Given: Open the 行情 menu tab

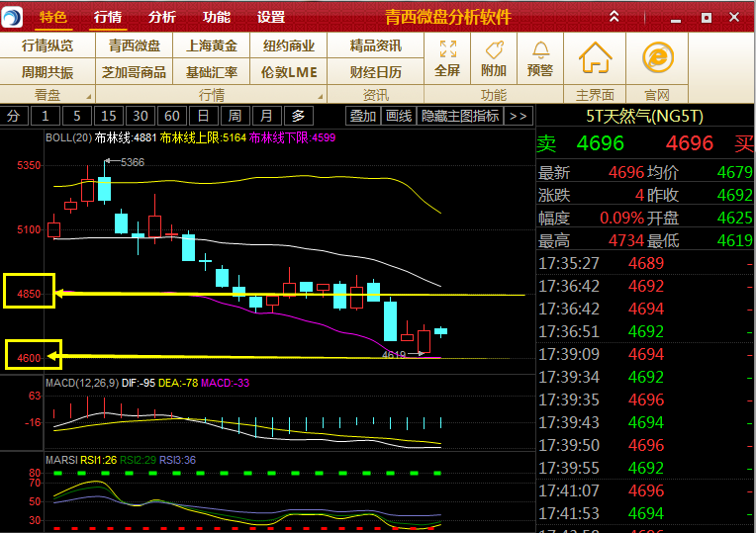Looking at the screenshot, I should [x=108, y=18].
